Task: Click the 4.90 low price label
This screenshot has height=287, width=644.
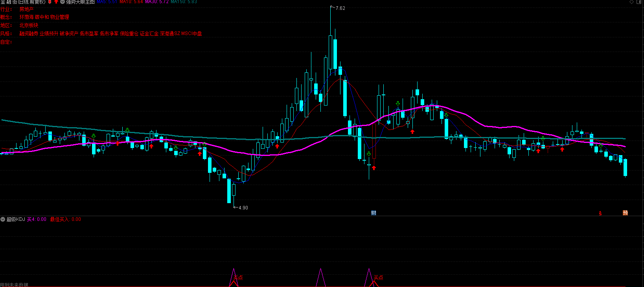Action: 243,208
